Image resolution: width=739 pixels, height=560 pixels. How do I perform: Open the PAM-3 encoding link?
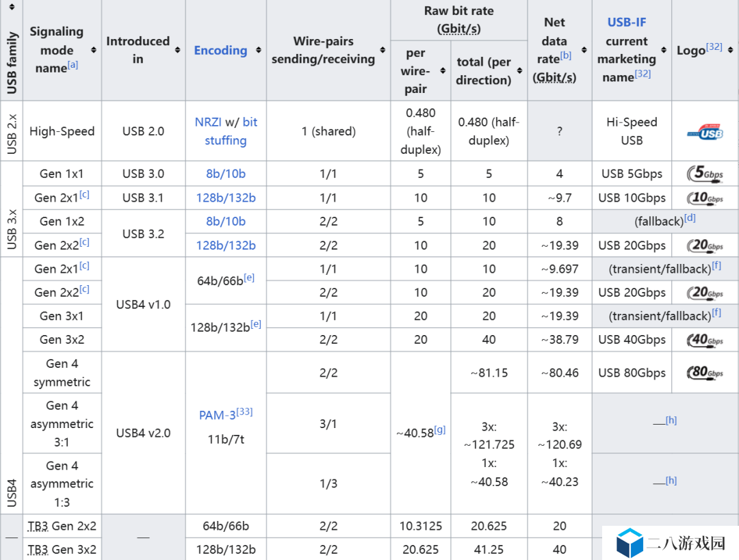pos(218,415)
